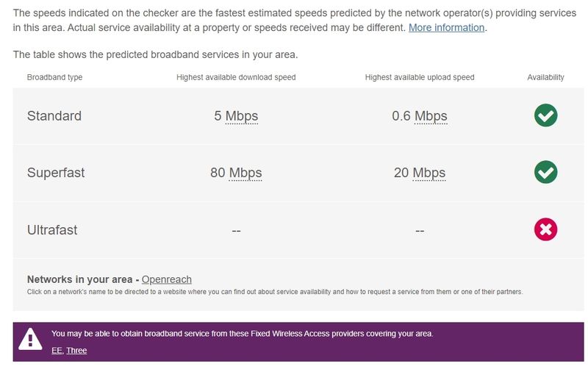Open the More information link
The height and width of the screenshot is (369, 588).
[446, 27]
